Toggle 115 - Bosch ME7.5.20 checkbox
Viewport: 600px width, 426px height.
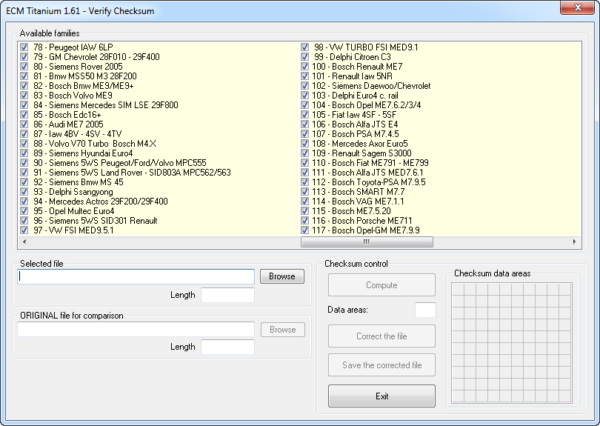tap(305, 211)
